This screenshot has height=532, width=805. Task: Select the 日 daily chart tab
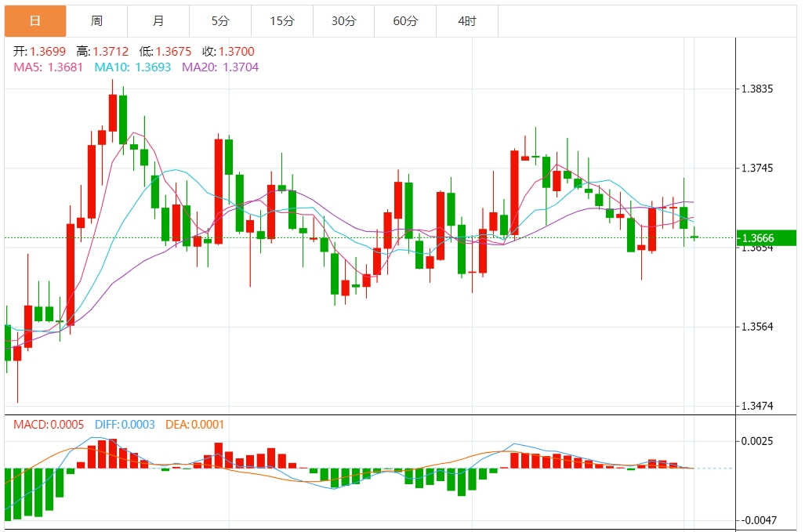click(x=35, y=21)
